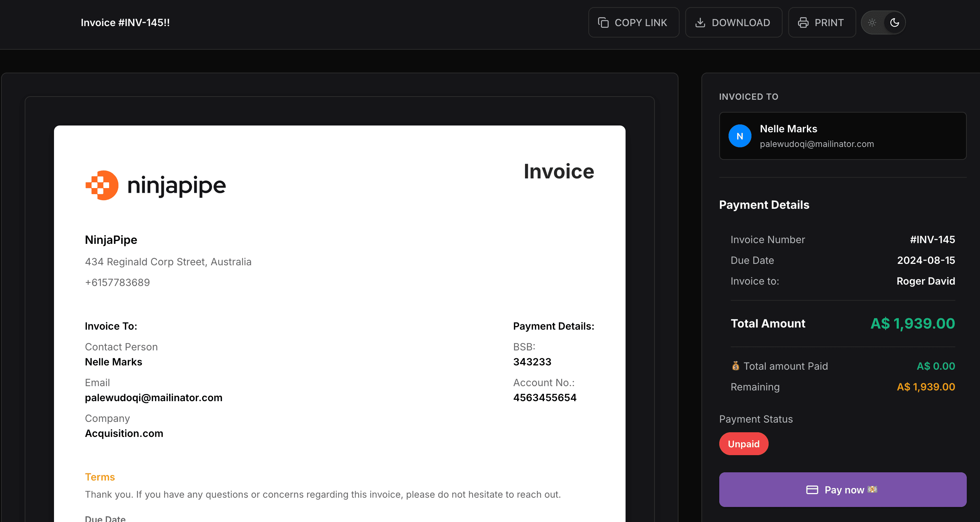Expand the INVOICED TO card

pyautogui.click(x=843, y=136)
